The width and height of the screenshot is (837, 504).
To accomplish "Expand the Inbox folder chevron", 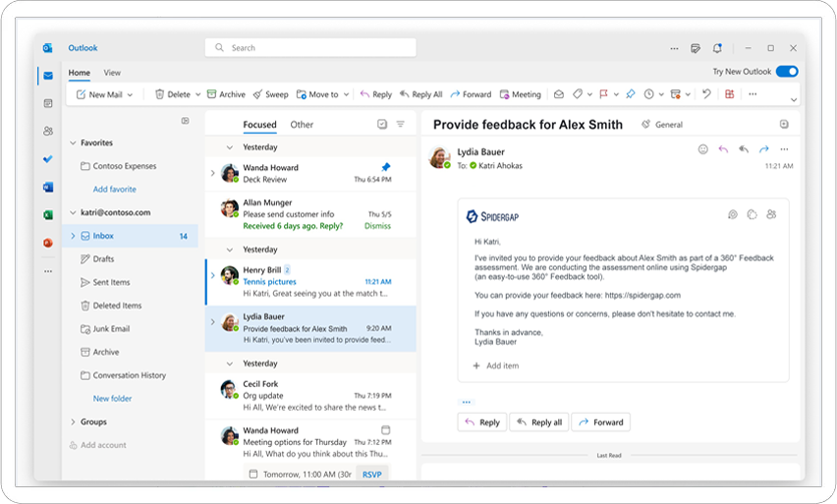I will [73, 236].
